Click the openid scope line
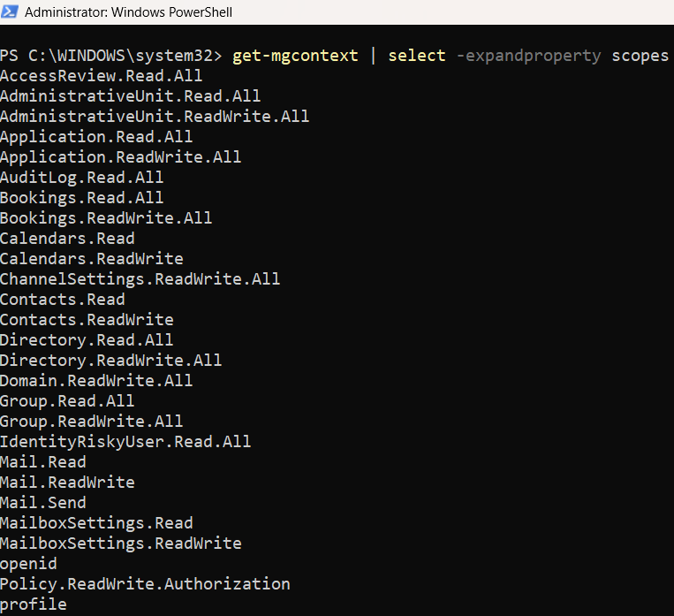Screen dimensions: 674x616 28,564
